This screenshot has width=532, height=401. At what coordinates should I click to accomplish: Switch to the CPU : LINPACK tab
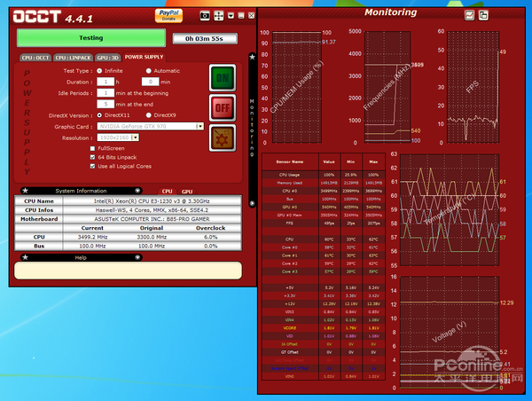tap(72, 57)
